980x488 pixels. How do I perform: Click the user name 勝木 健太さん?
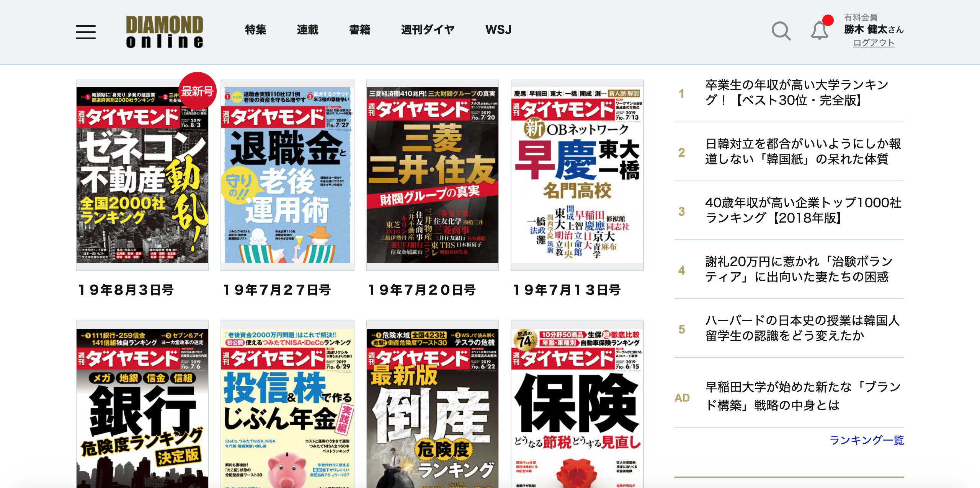(x=874, y=29)
